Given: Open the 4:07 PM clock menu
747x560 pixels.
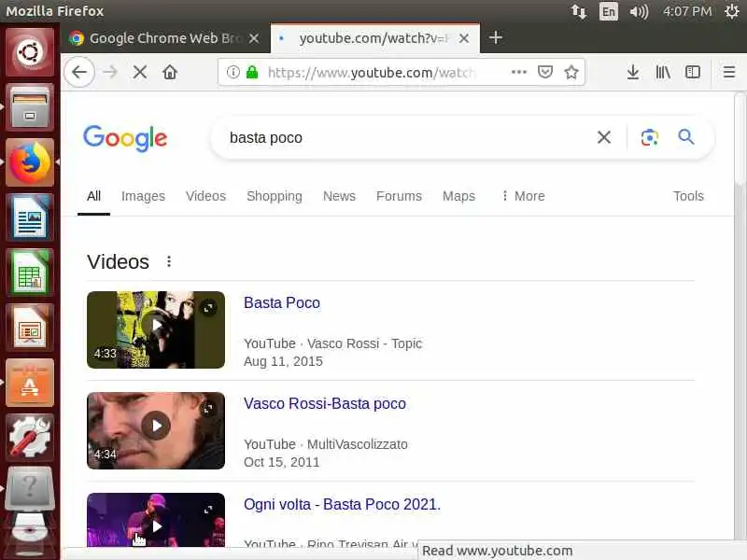Looking at the screenshot, I should [x=687, y=11].
